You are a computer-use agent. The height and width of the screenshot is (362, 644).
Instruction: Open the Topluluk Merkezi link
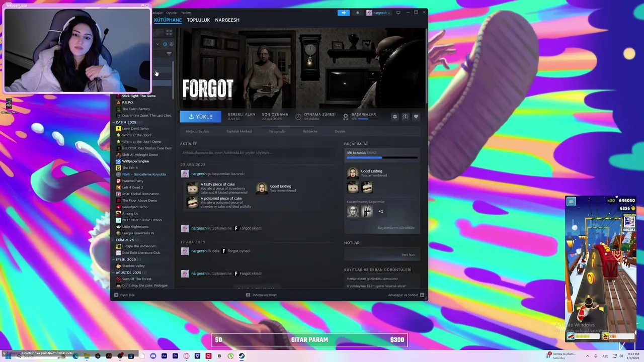coord(239,131)
